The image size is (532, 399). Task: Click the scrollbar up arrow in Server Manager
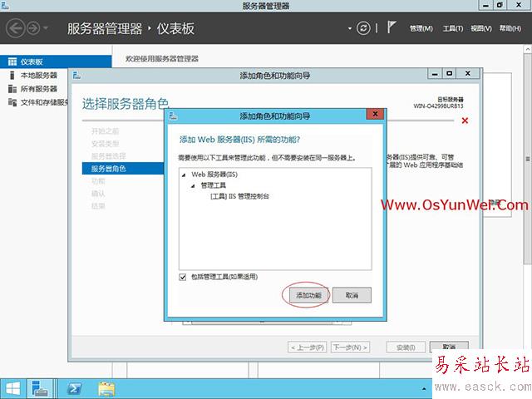528,50
